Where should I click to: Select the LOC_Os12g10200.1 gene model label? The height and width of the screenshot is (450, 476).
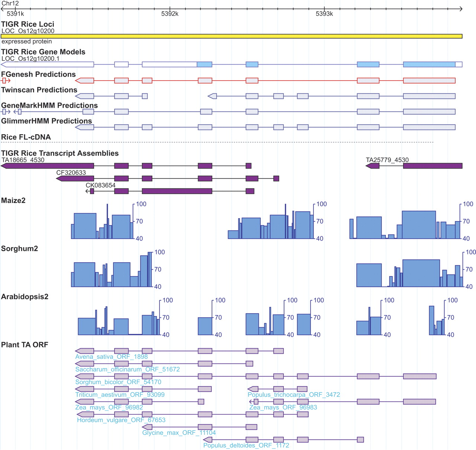coord(30,58)
